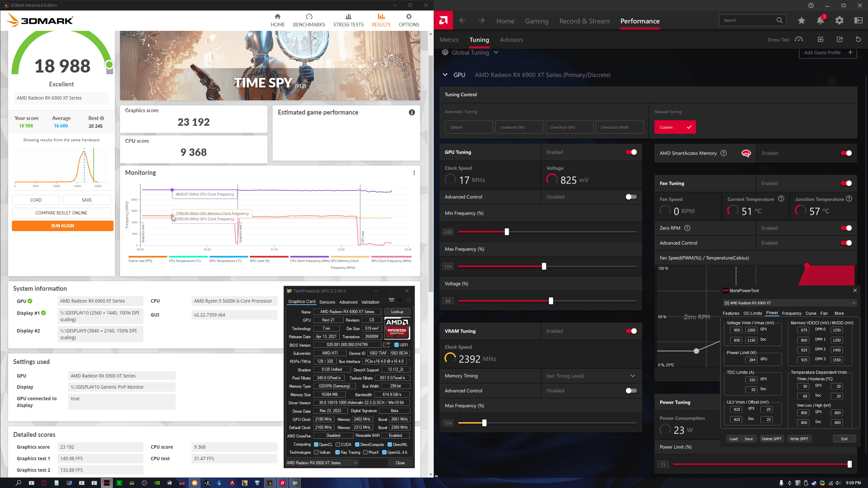Screen dimensions: 868x488
Task: Add a Game Profile with plus
Action: [x=828, y=53]
